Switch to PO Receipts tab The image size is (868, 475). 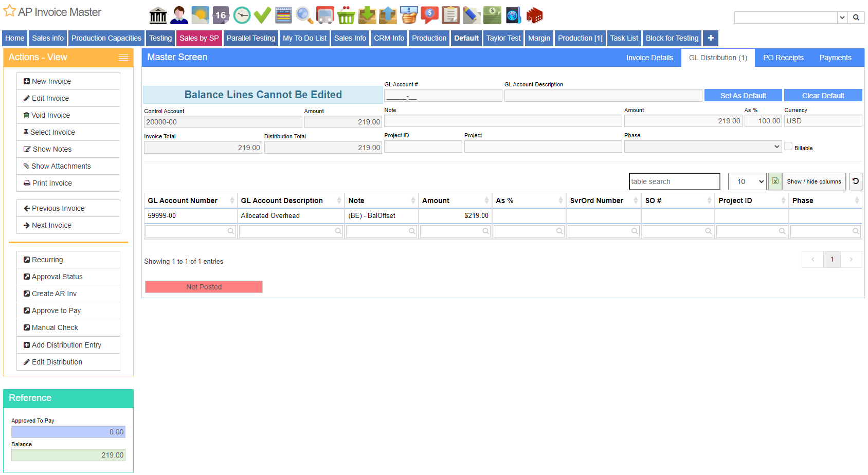click(783, 58)
